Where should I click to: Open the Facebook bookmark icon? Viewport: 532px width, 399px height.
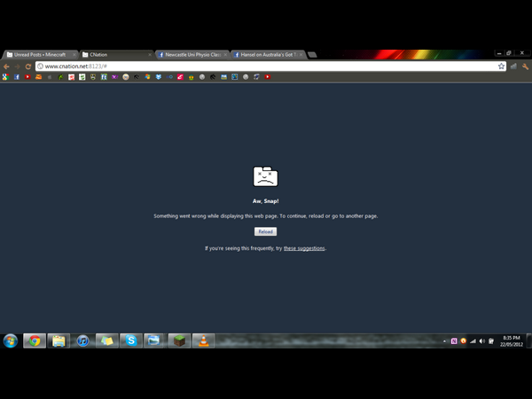point(17,77)
